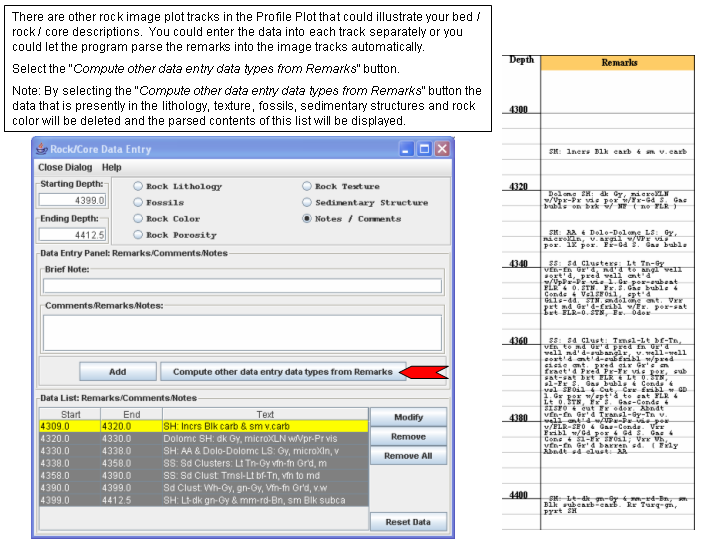The width and height of the screenshot is (703, 541).
Task: Select the Rock Porosity radio button
Action: click(x=138, y=234)
